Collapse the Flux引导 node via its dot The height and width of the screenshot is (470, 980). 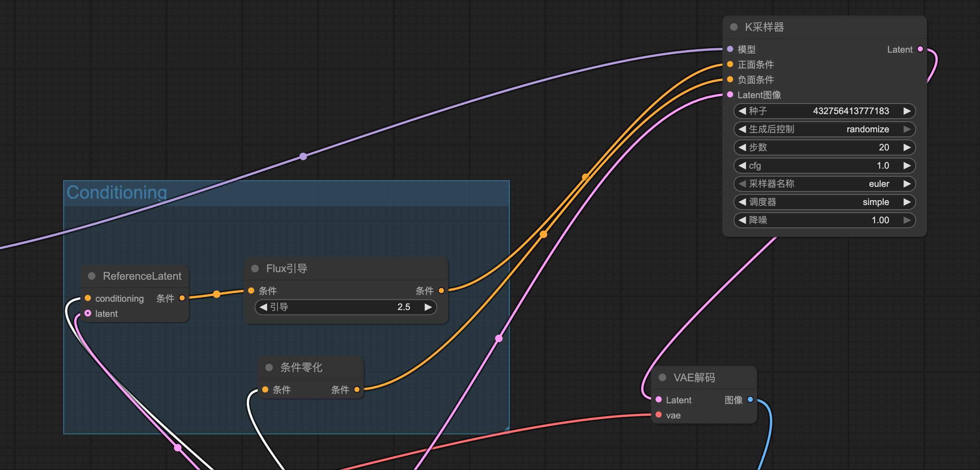point(255,269)
